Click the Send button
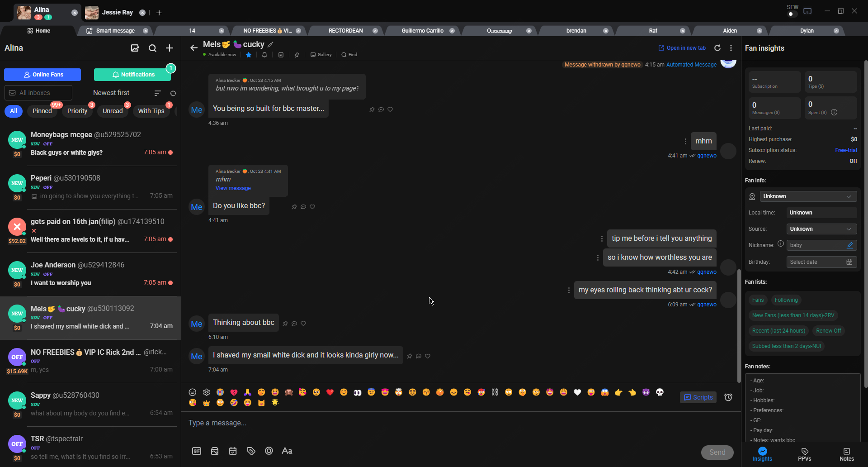This screenshot has width=868, height=467. [x=717, y=452]
